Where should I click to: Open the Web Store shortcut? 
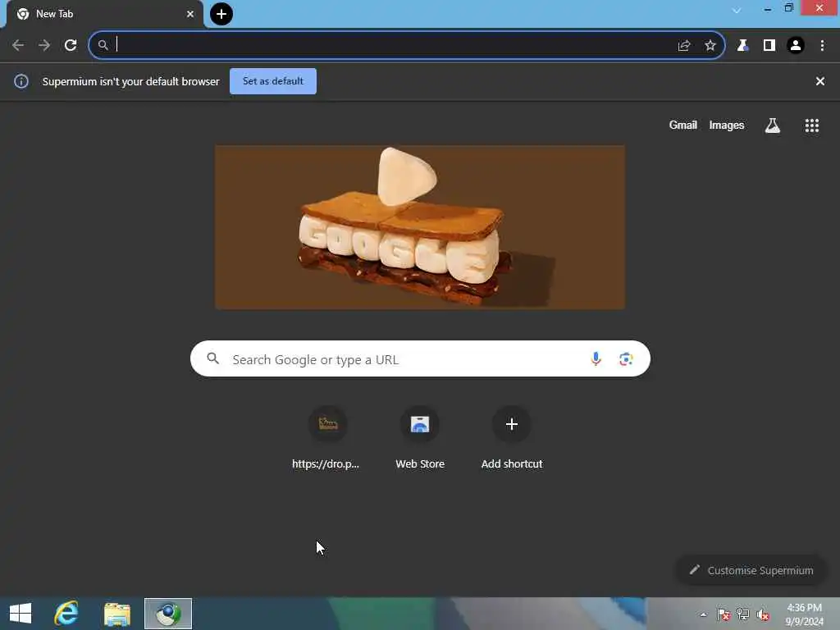[x=420, y=438]
